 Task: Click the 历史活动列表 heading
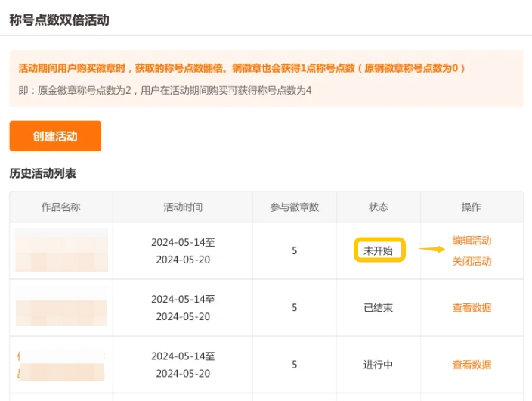point(42,173)
